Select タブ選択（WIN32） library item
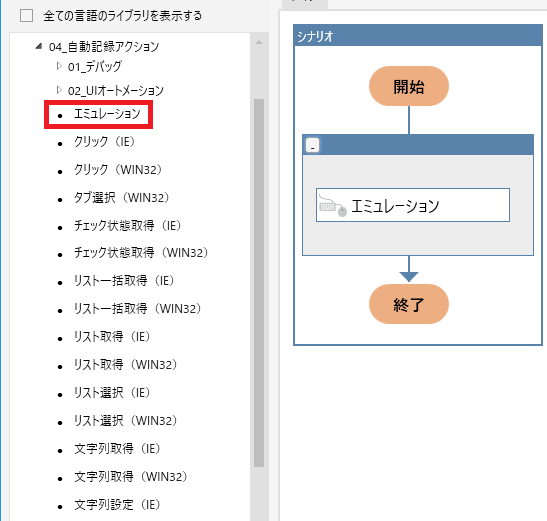Screen dimensions: 547x521 (x=121, y=198)
